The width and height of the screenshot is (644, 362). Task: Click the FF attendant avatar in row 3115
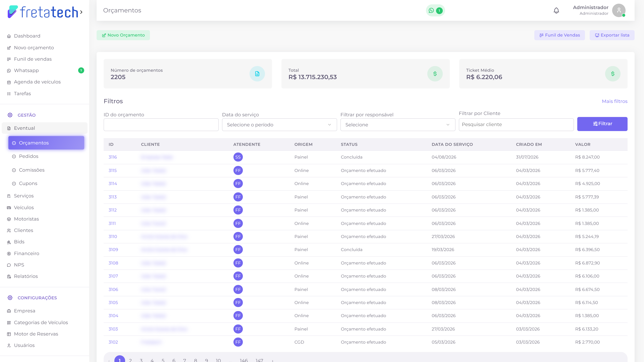pos(238,171)
